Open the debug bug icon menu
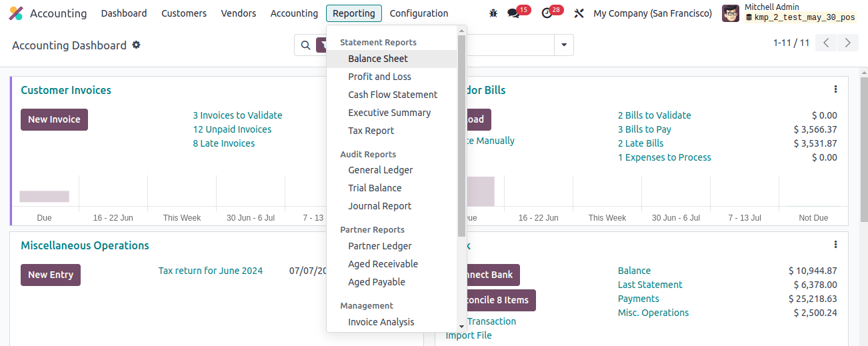The image size is (868, 346). (x=493, y=13)
